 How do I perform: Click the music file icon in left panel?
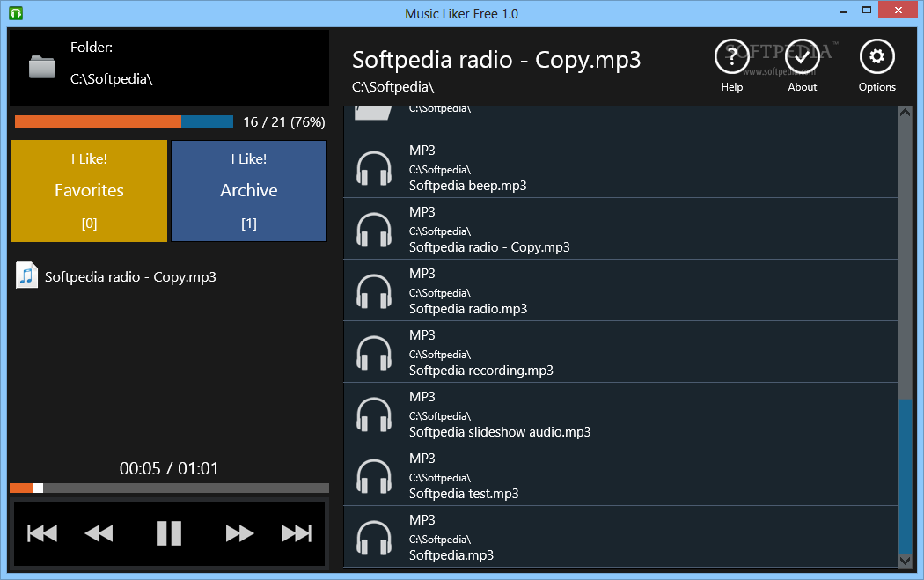pyautogui.click(x=26, y=275)
